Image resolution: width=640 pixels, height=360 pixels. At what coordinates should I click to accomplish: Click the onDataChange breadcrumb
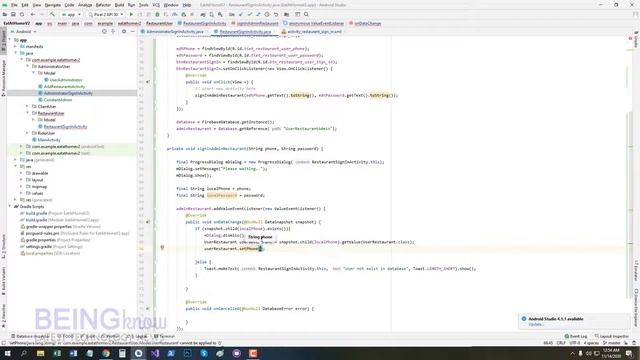(x=365, y=23)
